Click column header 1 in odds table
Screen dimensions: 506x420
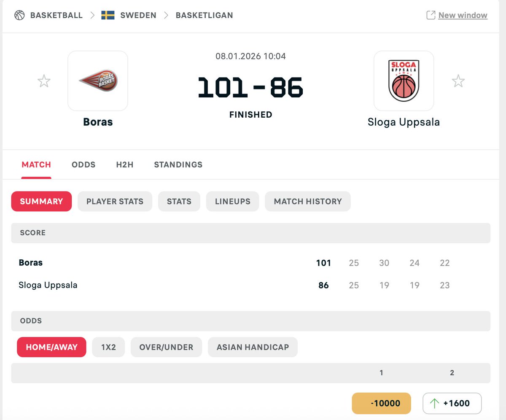(x=381, y=373)
